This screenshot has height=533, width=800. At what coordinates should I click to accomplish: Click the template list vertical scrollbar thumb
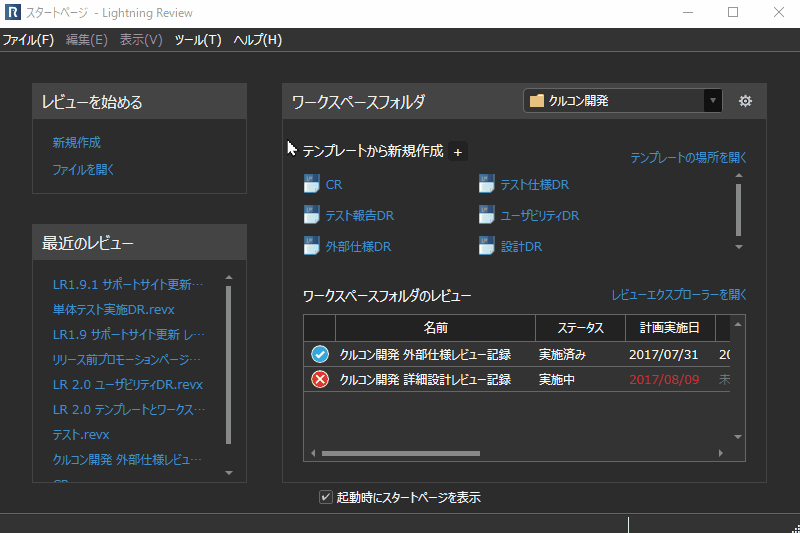click(738, 210)
